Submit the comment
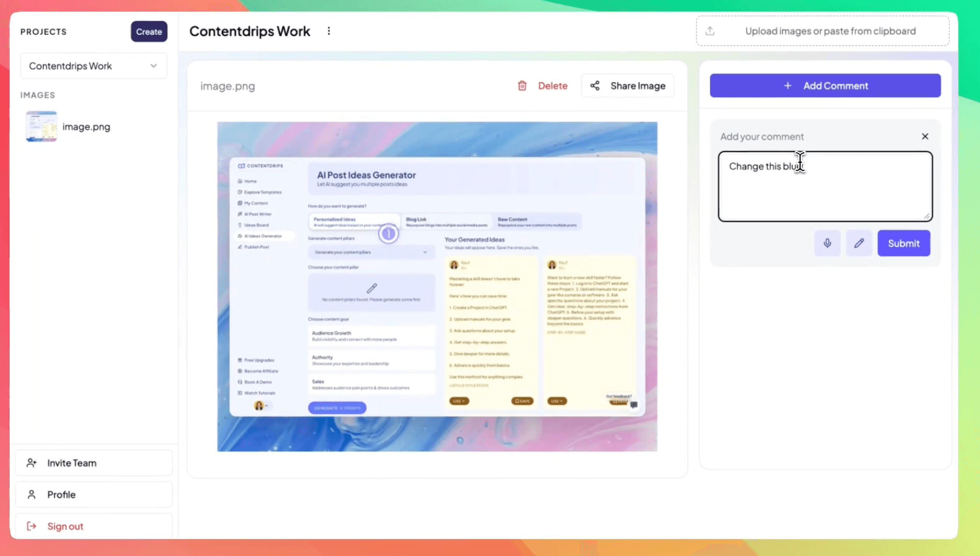The width and height of the screenshot is (980, 556). click(x=904, y=243)
